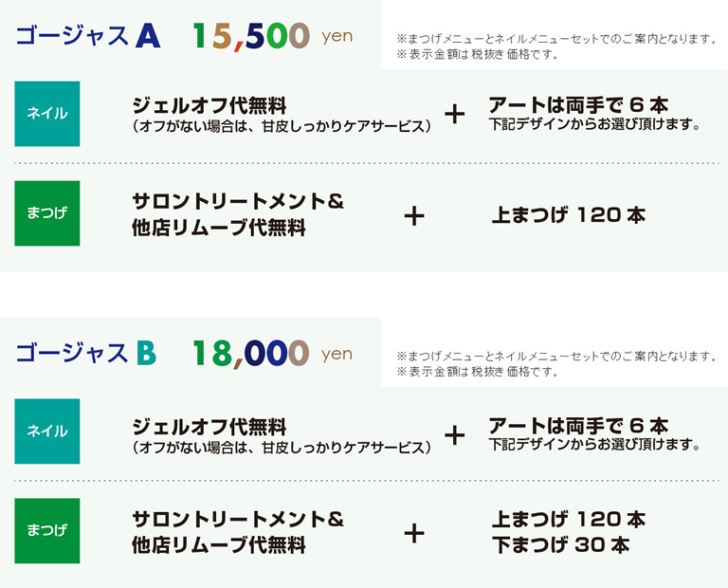Click the ゴージャス A plan title
Viewport: 728px width, 588px height.
pos(87,36)
